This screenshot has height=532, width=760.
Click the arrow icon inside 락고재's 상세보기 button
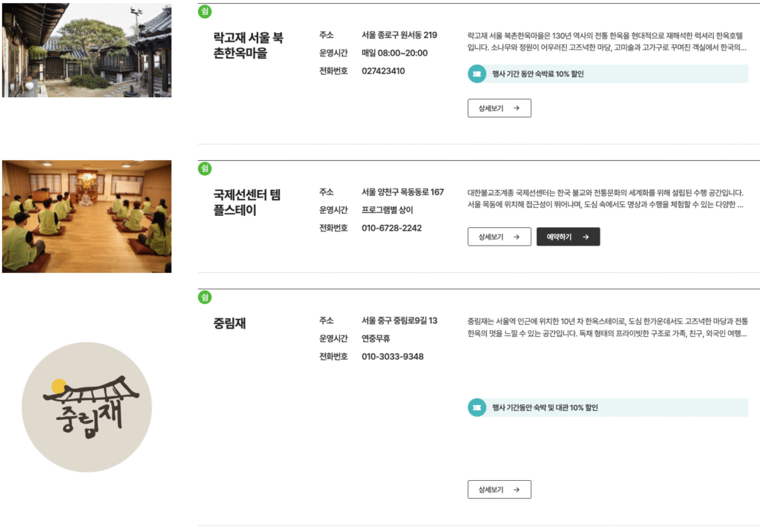point(517,108)
